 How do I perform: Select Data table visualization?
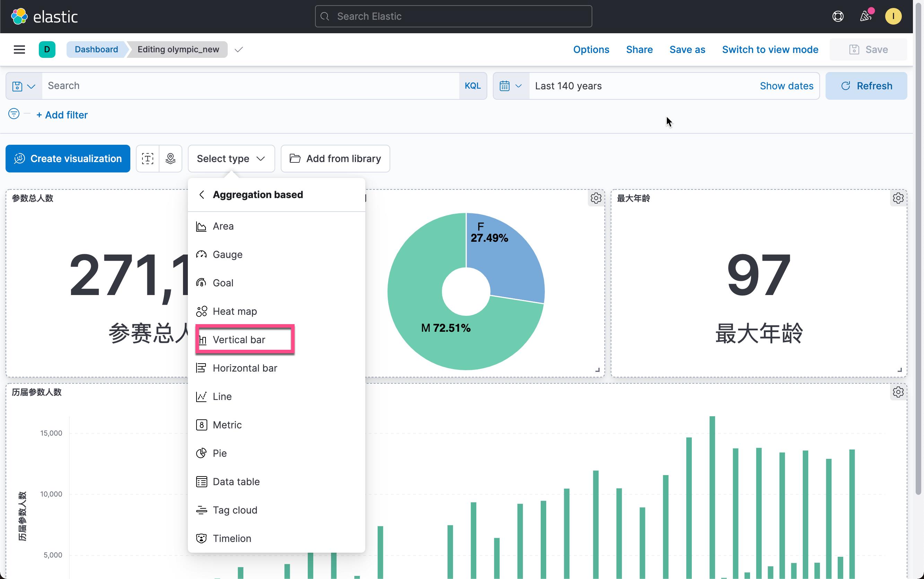click(276, 481)
